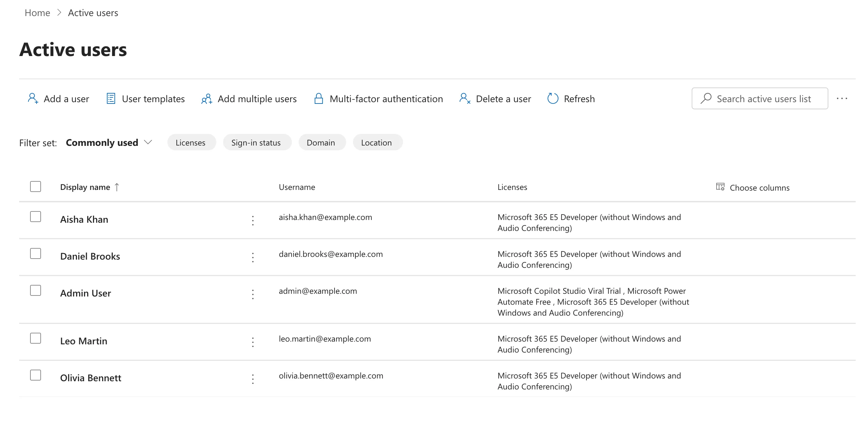Screen dimensions: 868x427
Task: Select Daniel Brooks row checkbox
Action: (36, 253)
